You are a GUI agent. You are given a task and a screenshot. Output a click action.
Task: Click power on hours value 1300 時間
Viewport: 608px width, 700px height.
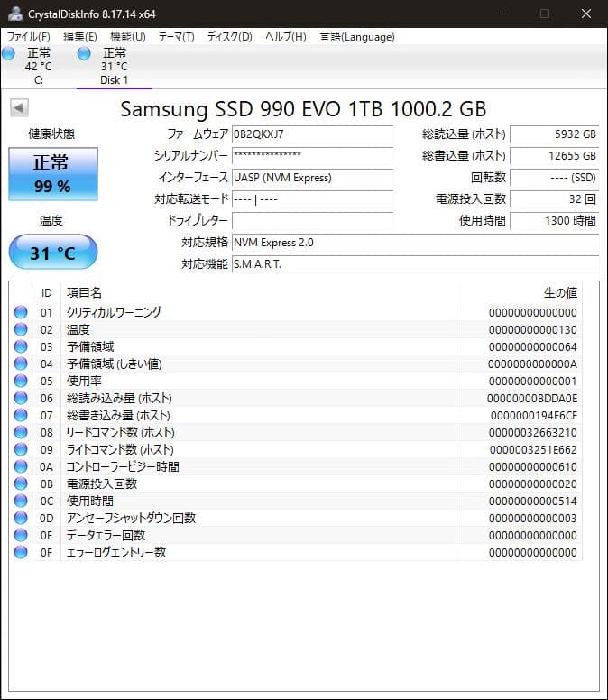pyautogui.click(x=555, y=220)
